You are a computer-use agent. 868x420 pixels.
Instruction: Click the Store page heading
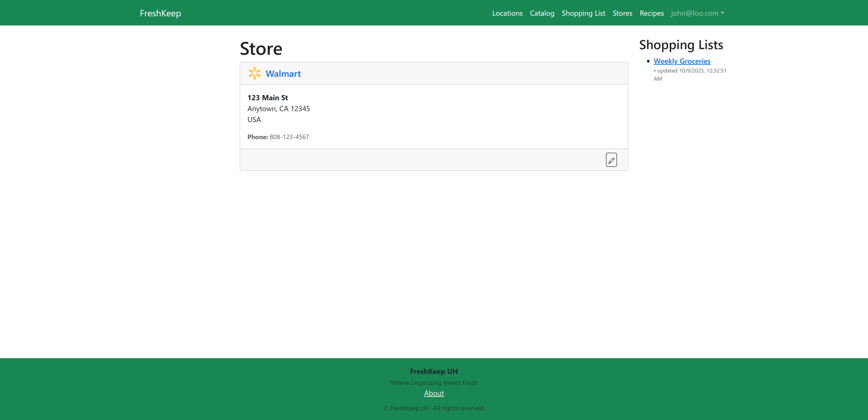pyautogui.click(x=261, y=48)
